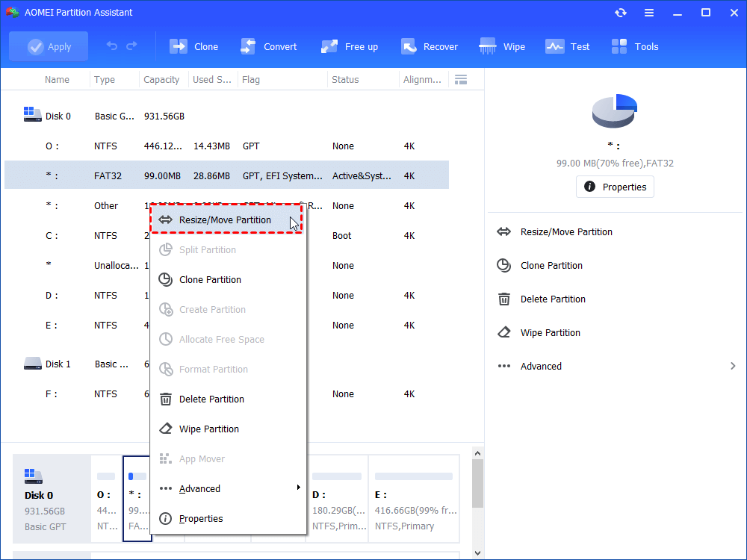Image resolution: width=747 pixels, height=560 pixels.
Task: Select the O: NTFS partition row
Action: click(227, 146)
